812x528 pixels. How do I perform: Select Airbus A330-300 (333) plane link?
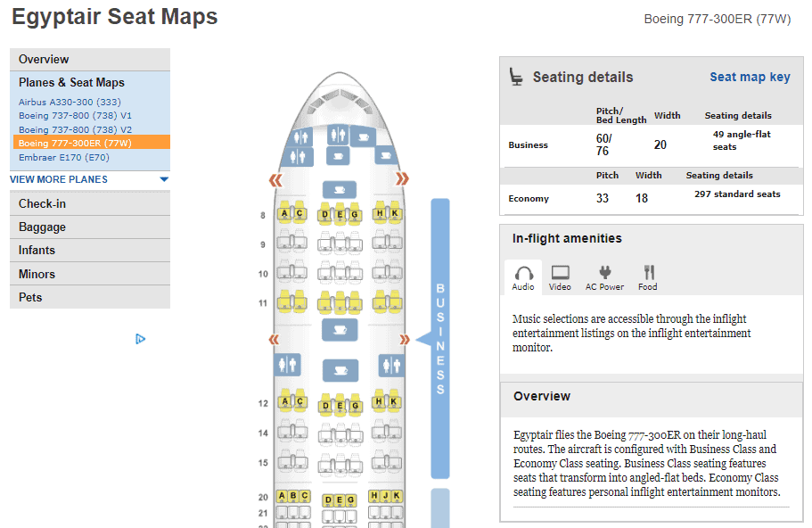tap(70, 102)
